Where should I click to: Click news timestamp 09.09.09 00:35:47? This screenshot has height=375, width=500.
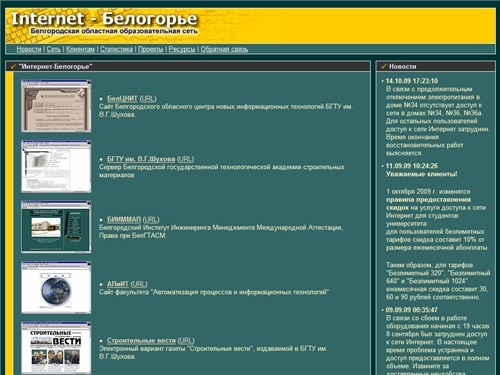(x=412, y=310)
